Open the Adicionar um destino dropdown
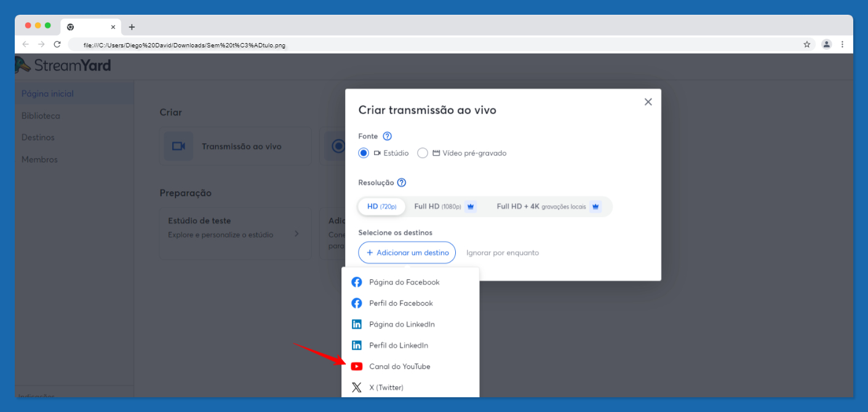The image size is (868, 412). pos(407,253)
